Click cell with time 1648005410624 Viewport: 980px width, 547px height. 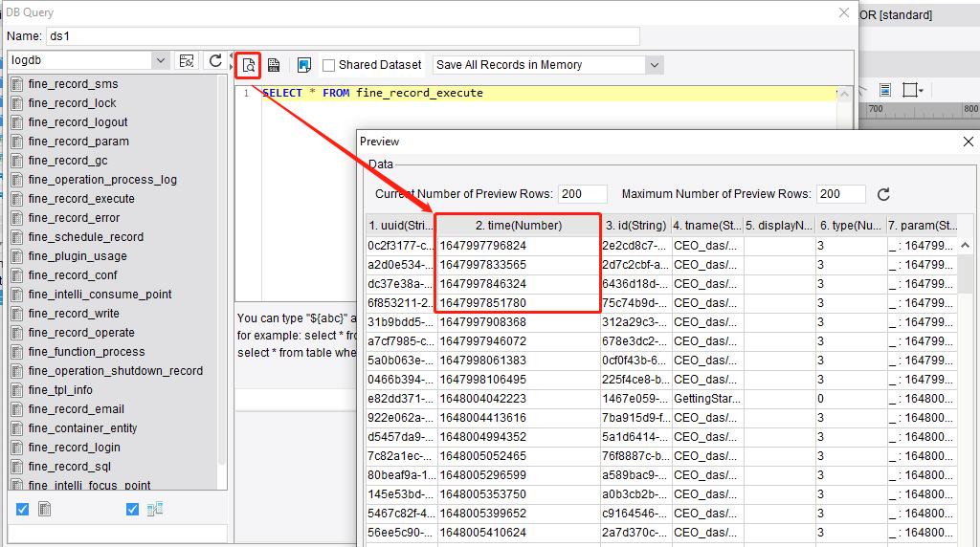pyautogui.click(x=518, y=533)
